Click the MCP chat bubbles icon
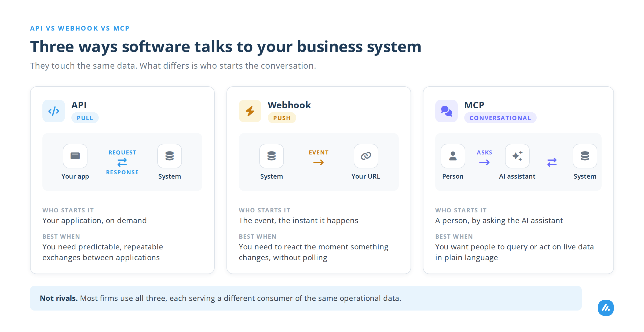The width and height of the screenshot is (644, 332). (x=447, y=111)
